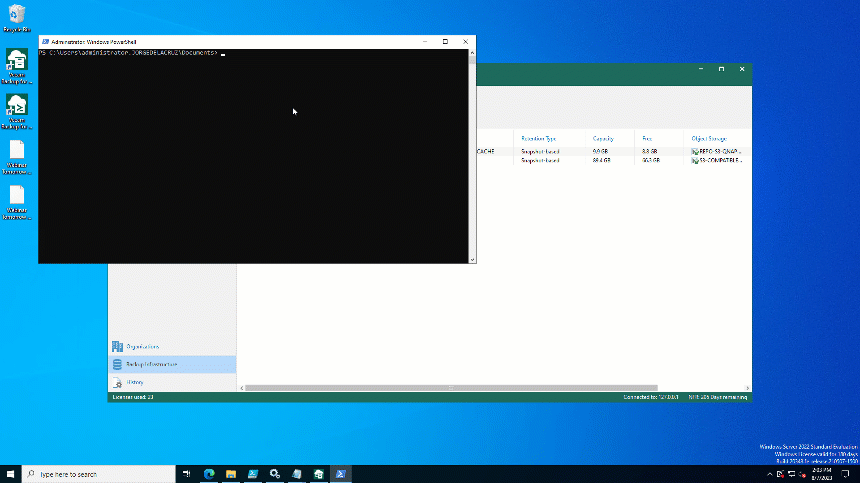Sort by Free column header
This screenshot has width=860, height=483.
click(x=647, y=139)
